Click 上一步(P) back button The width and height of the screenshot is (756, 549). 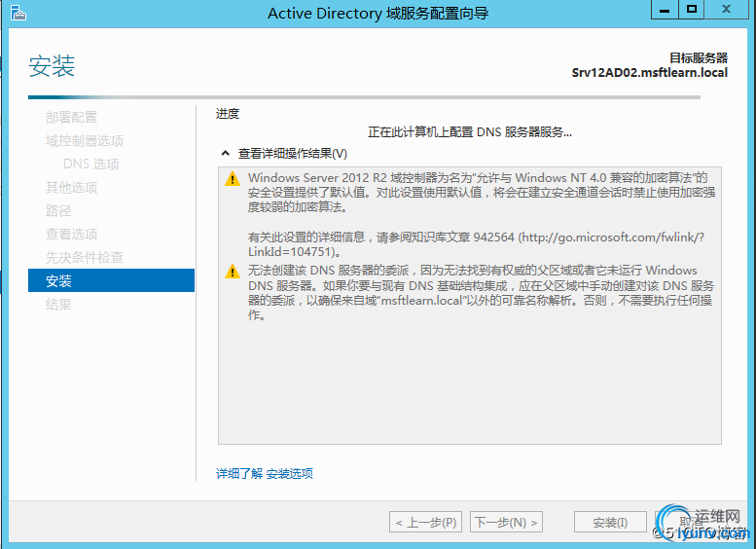coord(426,522)
